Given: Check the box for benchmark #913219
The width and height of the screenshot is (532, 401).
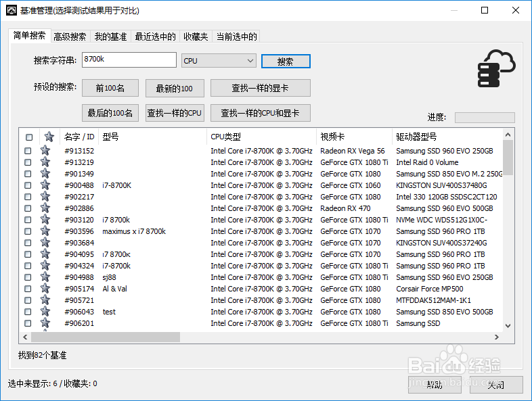Looking at the screenshot, I should click(x=28, y=162).
